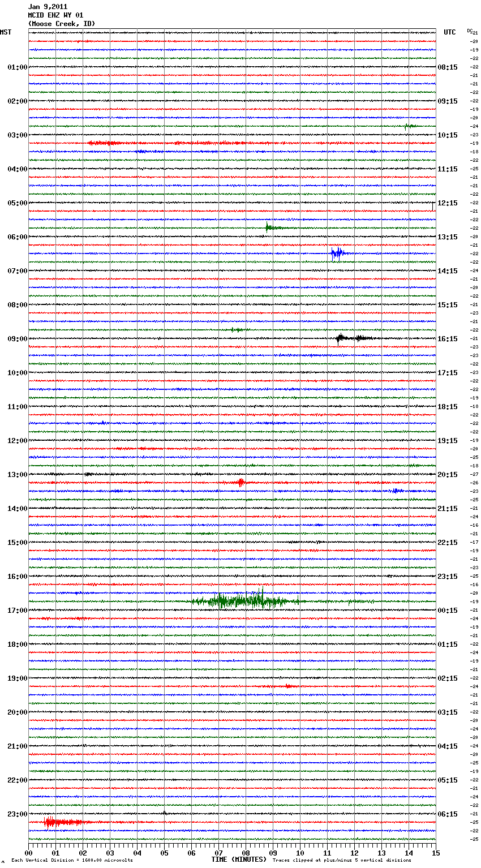Screen dimensions: 481x868
Task: Click the 23:00 MST time label
Action: [x=18, y=814]
